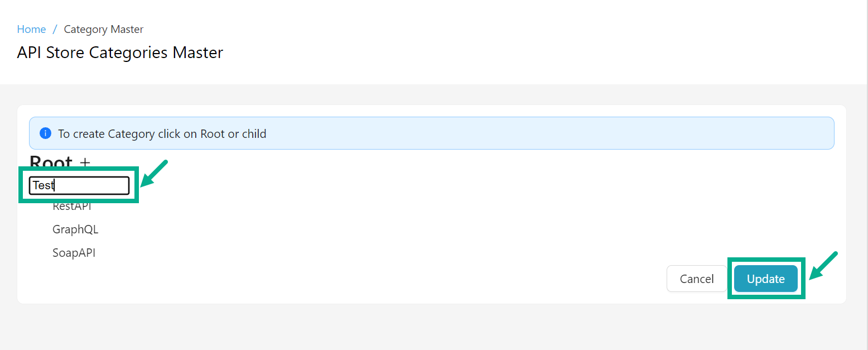This screenshot has height=350, width=868.
Task: Click the API Store Categories Master heading
Action: 120,52
